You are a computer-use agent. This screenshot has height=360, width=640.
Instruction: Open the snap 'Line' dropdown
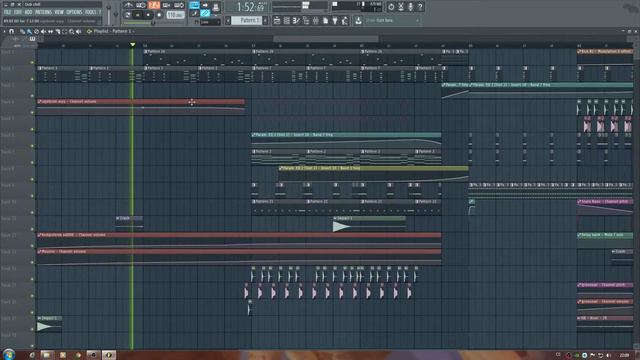(x=210, y=22)
